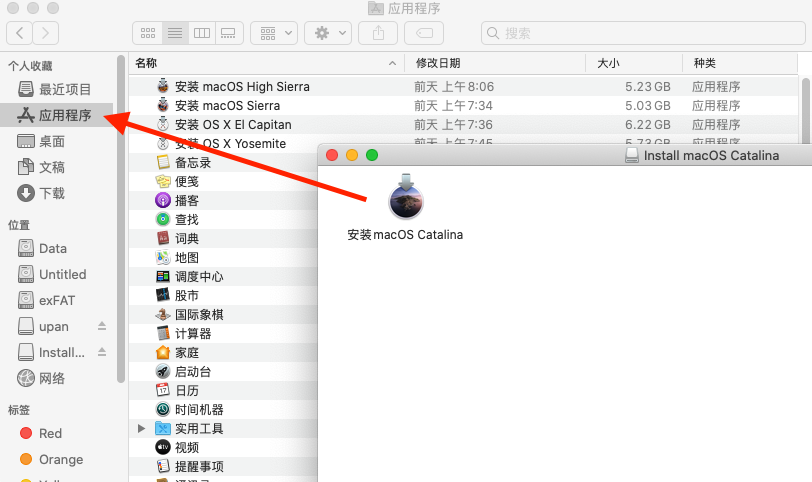Screen dimensions: 812x482
Task: Sort by the 大小 column header
Action: (x=634, y=63)
